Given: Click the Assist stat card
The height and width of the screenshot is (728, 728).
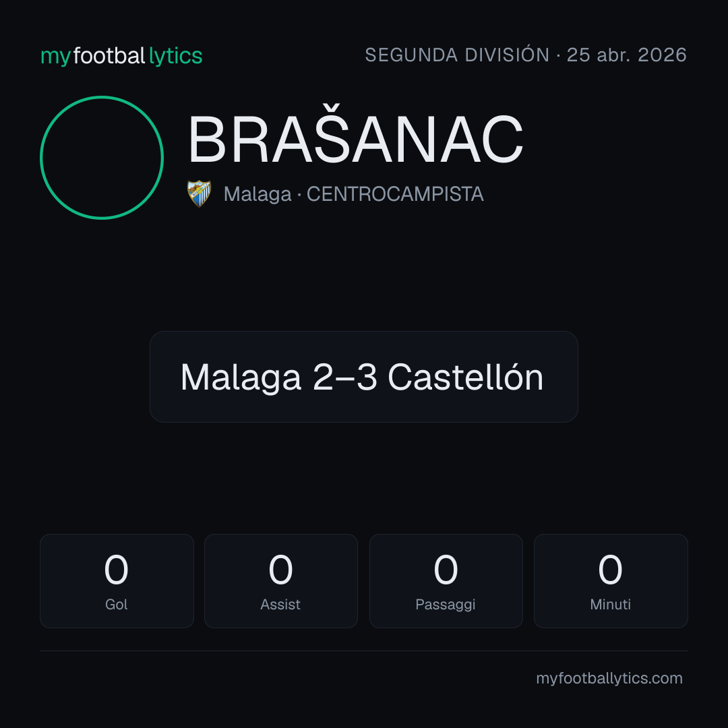Looking at the screenshot, I should (281, 581).
